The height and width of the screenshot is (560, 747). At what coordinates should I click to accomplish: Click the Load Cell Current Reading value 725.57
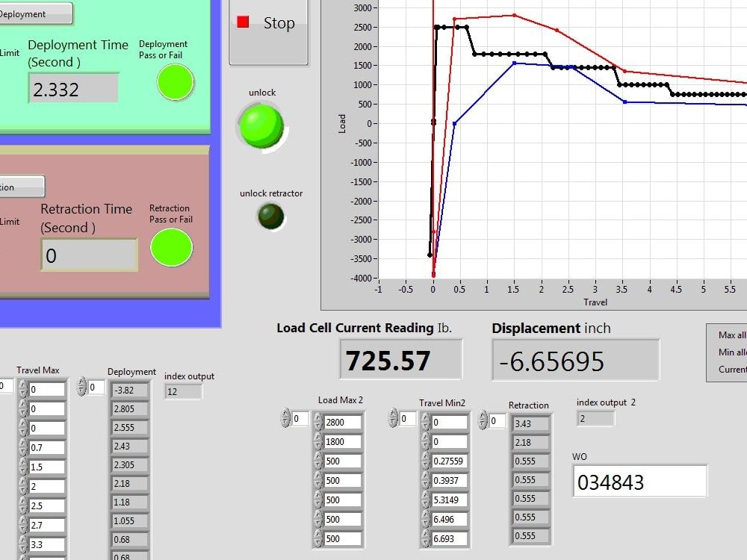point(400,360)
